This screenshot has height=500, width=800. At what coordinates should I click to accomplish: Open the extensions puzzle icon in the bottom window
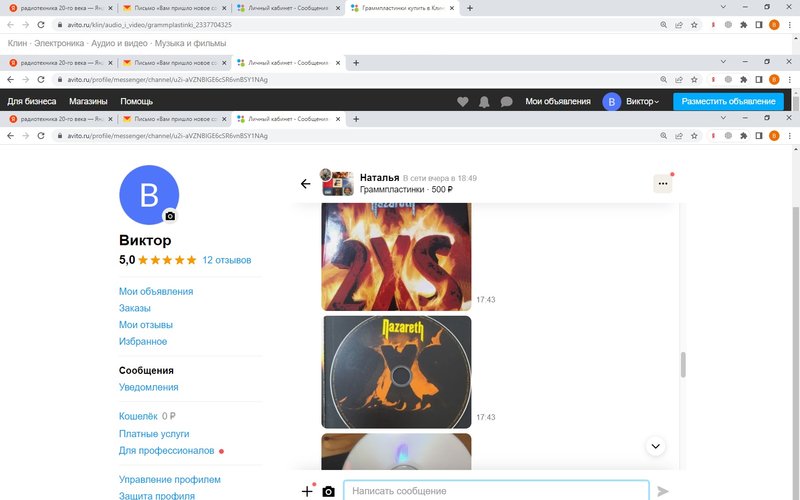[x=743, y=136]
